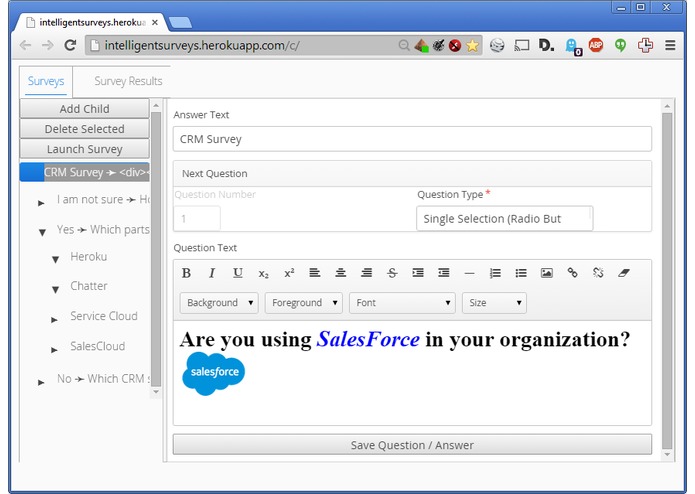Click the survey tree vertical scrollbar
695x494 pixels.
click(156, 249)
